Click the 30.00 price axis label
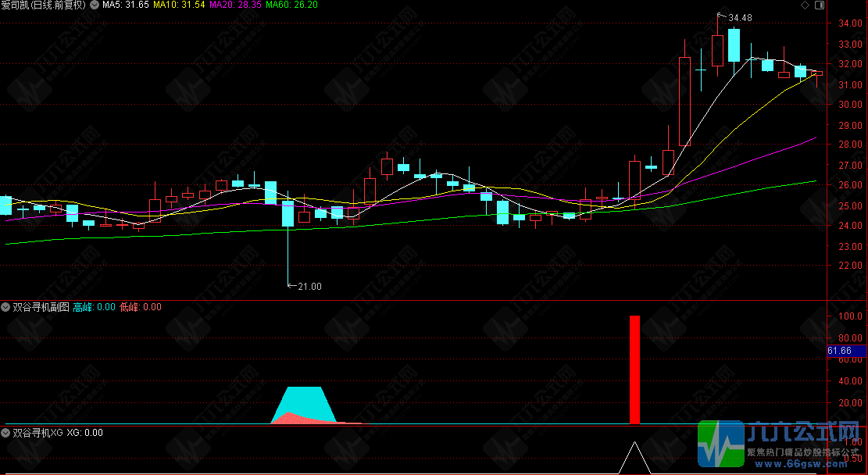 [850, 104]
